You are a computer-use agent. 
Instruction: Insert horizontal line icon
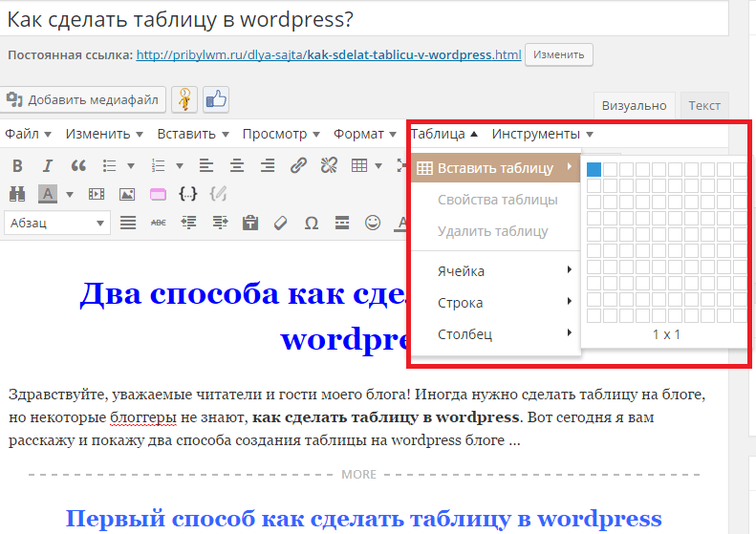[342, 223]
